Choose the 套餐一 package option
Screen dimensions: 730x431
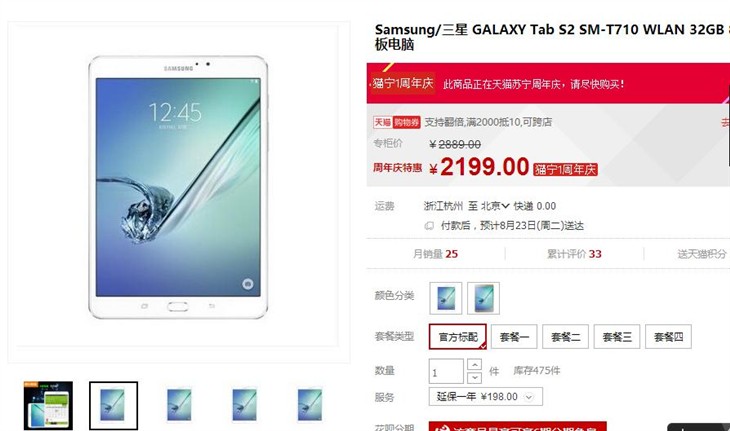(514, 337)
